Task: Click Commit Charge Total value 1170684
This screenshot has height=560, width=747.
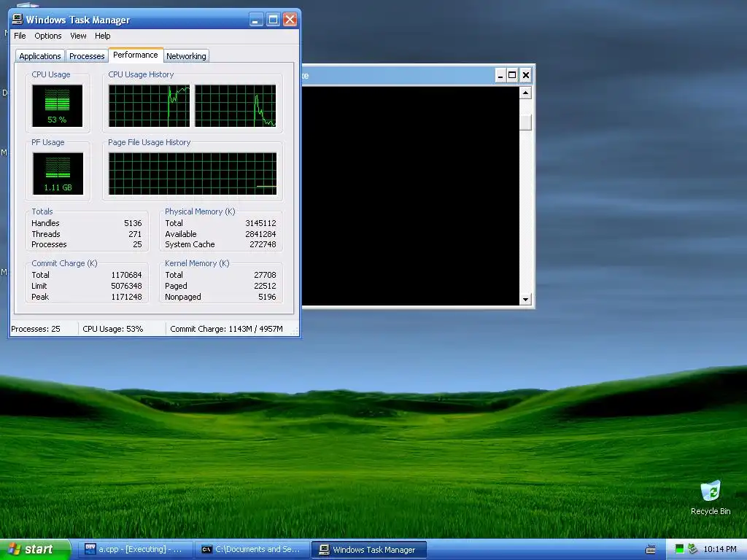Action: pyautogui.click(x=126, y=275)
